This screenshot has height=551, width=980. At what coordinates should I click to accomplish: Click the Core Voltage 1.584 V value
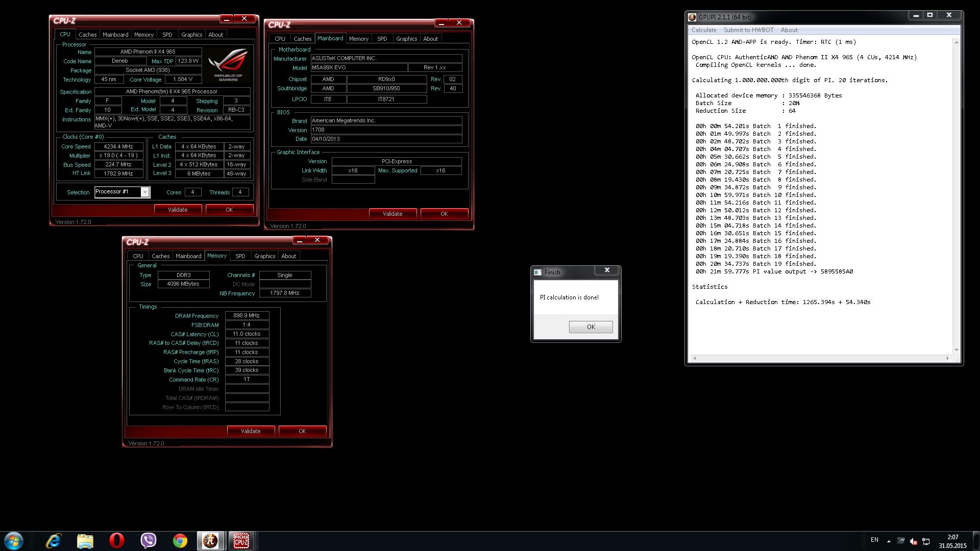pyautogui.click(x=183, y=80)
